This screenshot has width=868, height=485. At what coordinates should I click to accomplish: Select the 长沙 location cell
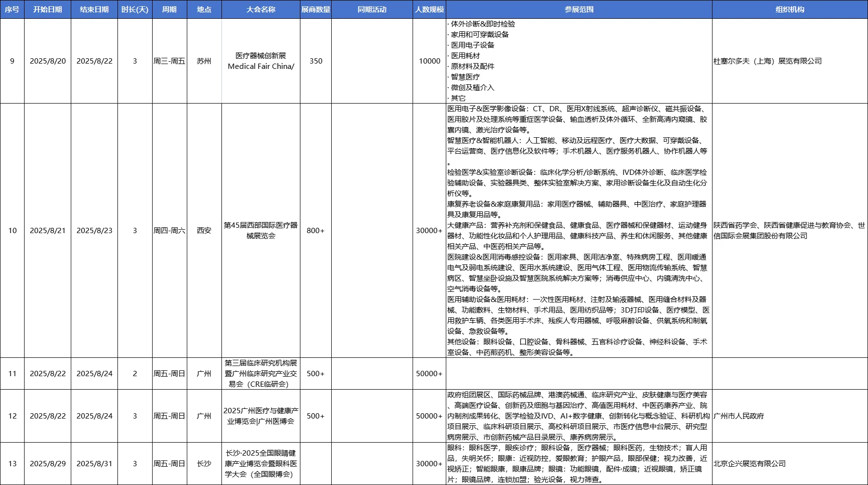pos(204,464)
